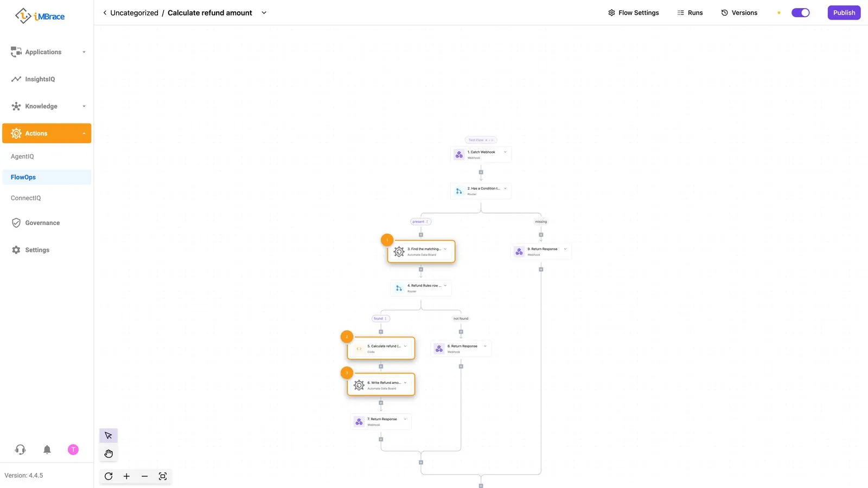This screenshot has width=868, height=488.
Task: Open the support headset icon
Action: click(x=21, y=450)
